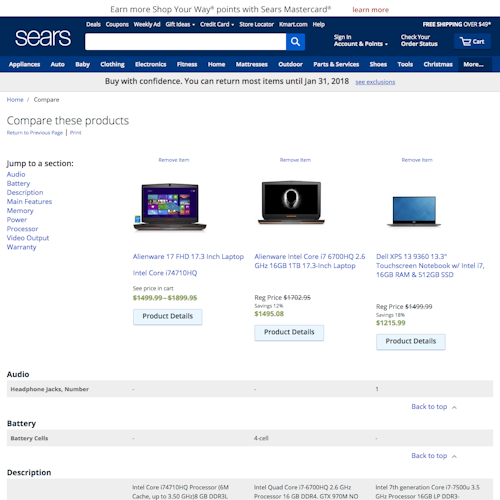Click learn more about Sears Mastercard
The width and height of the screenshot is (500, 500).
[x=370, y=10]
